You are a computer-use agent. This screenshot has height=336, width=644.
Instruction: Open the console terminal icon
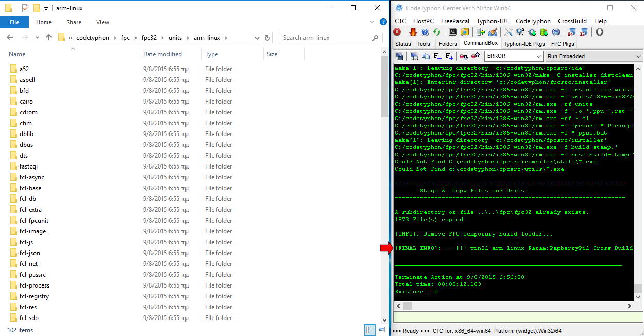click(453, 32)
